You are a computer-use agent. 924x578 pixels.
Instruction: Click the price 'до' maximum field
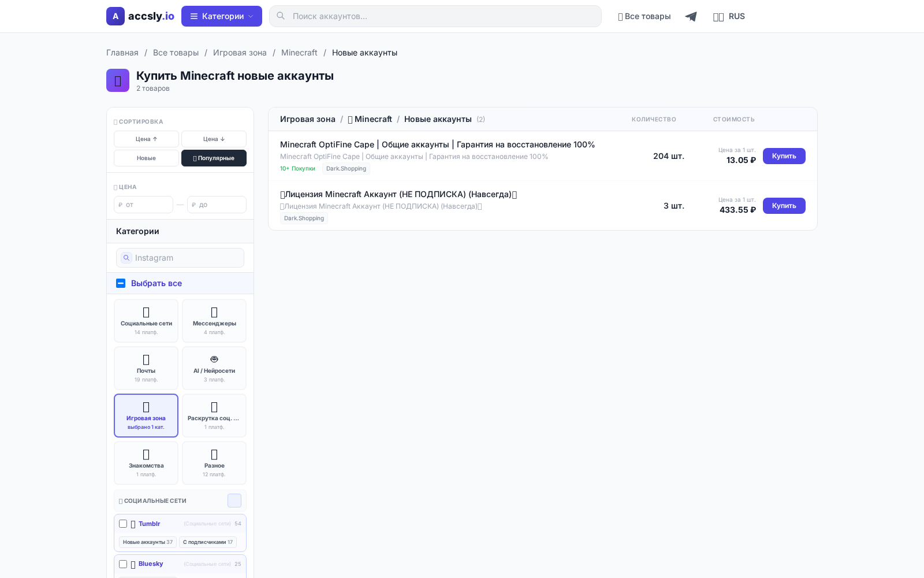[217, 205]
